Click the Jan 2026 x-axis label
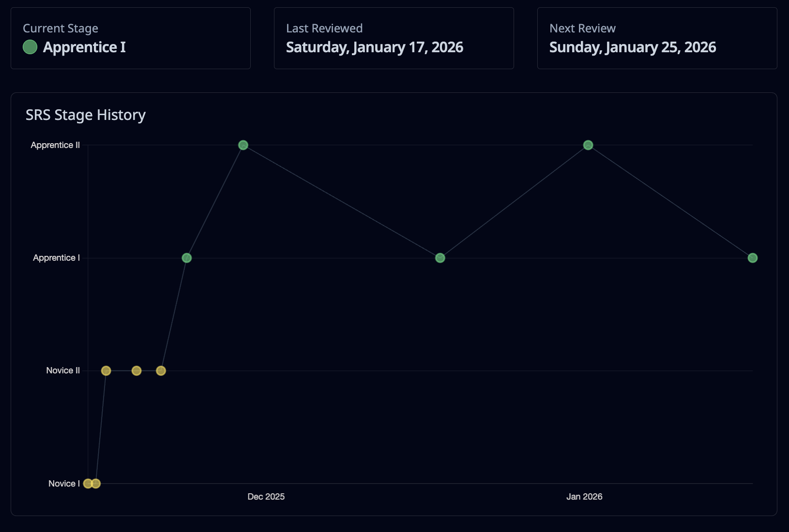This screenshot has height=532, width=789. click(584, 497)
